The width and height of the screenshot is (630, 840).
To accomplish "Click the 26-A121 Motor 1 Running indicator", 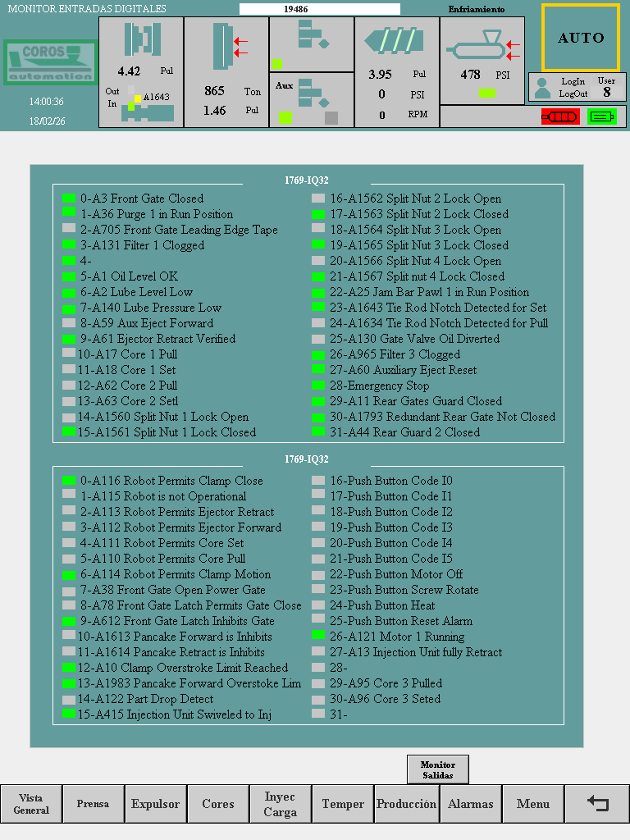I will tap(318, 636).
